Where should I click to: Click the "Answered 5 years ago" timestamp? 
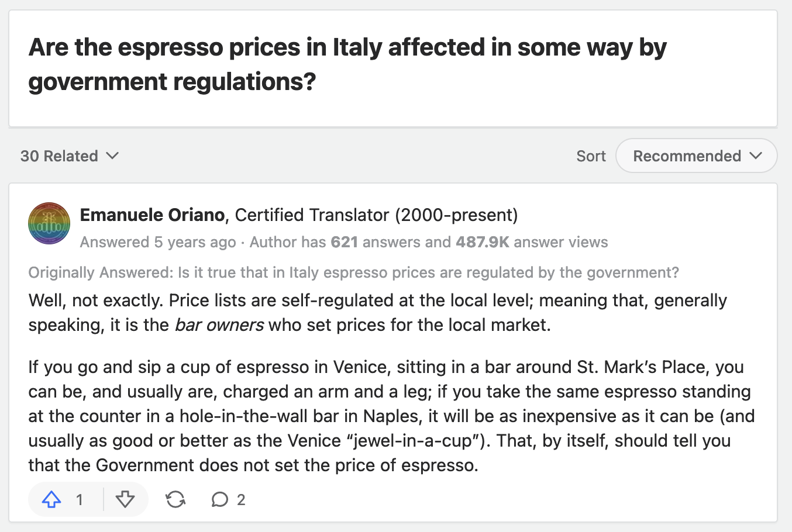pyautogui.click(x=158, y=242)
